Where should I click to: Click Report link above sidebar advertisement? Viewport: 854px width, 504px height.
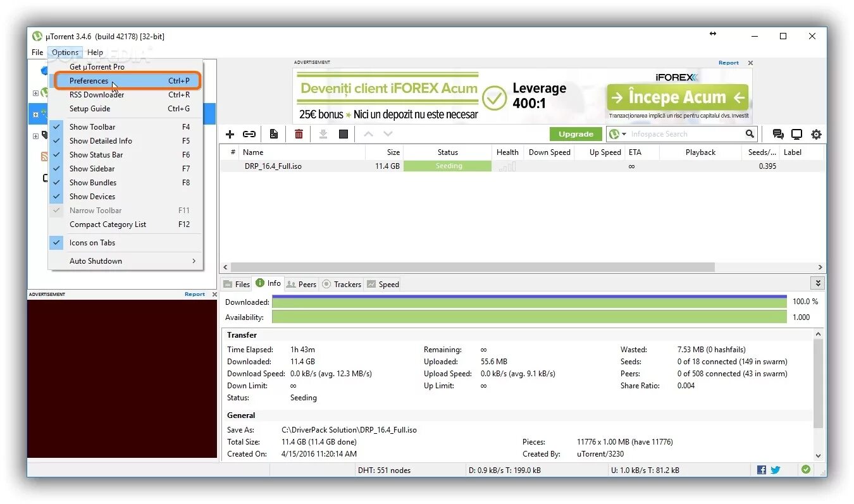coord(194,294)
